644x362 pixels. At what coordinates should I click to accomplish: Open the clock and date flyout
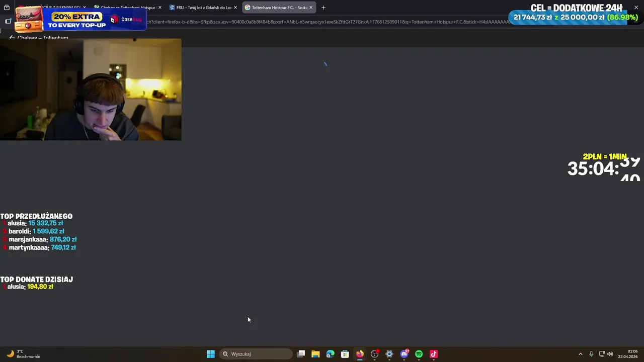(x=629, y=354)
